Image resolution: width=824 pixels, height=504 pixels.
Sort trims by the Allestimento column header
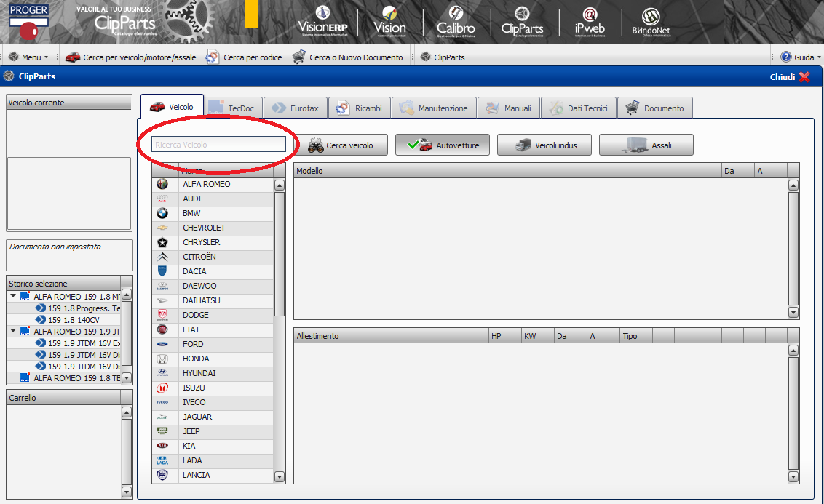tap(381, 336)
